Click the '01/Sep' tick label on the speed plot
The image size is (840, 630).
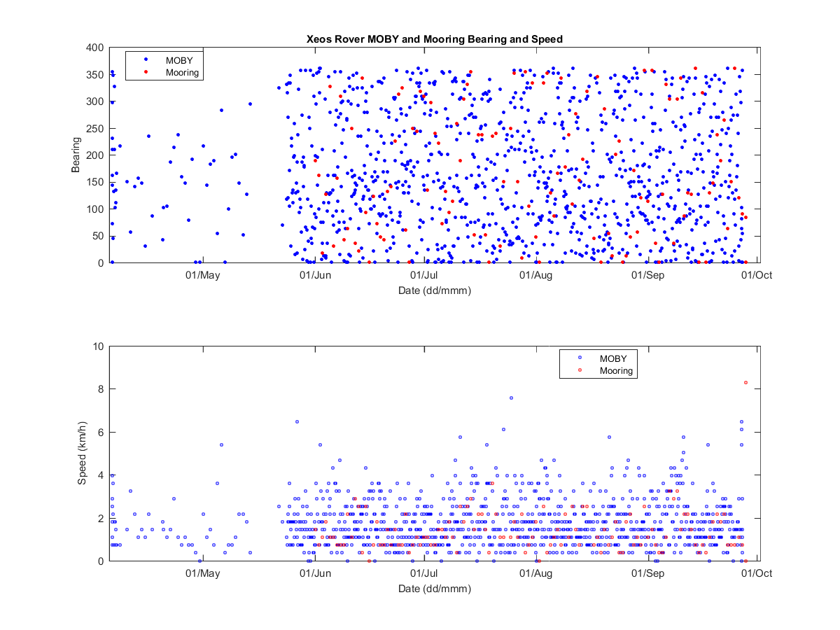[x=648, y=573]
